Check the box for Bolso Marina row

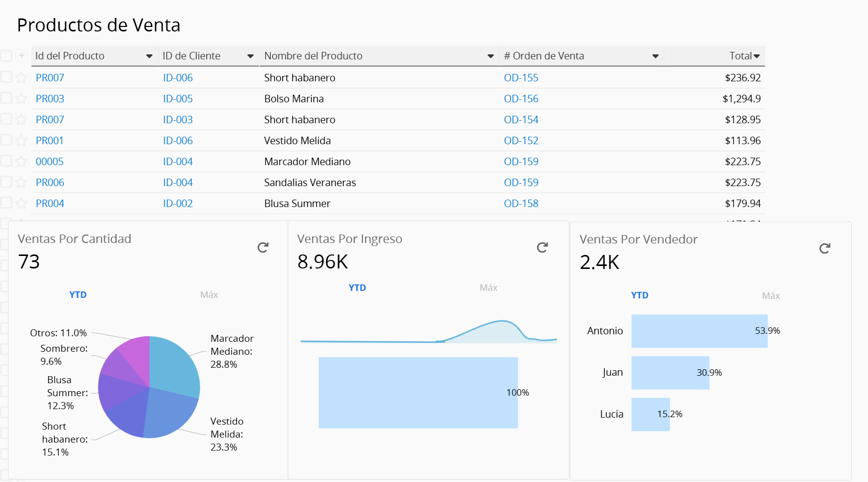(x=6, y=98)
